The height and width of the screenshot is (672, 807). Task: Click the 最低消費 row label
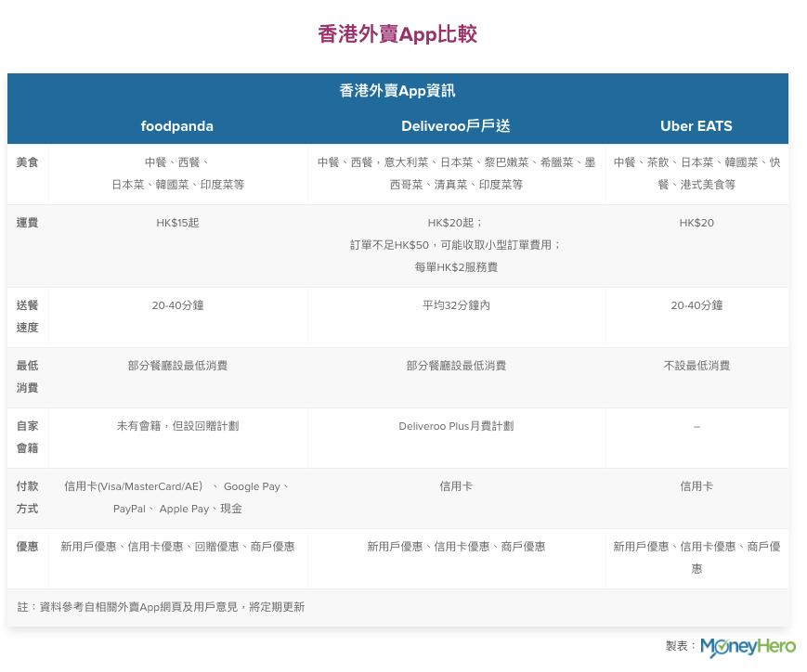point(27,377)
